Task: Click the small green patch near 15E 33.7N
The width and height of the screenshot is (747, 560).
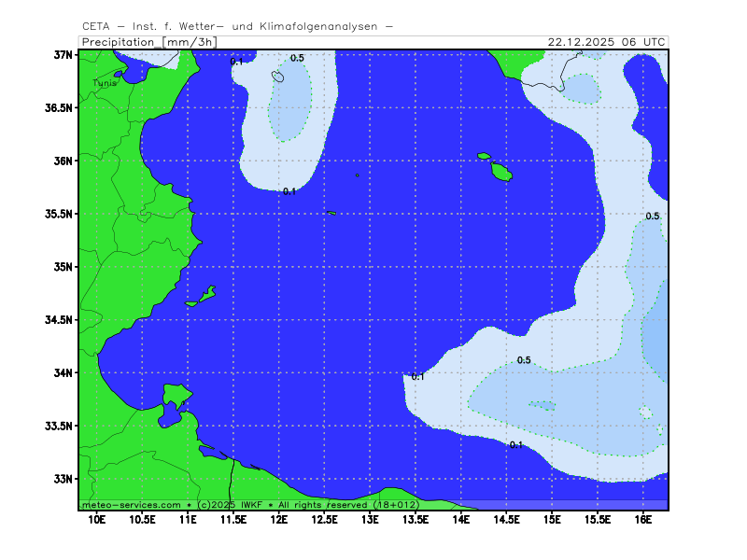Action: [x=543, y=405]
